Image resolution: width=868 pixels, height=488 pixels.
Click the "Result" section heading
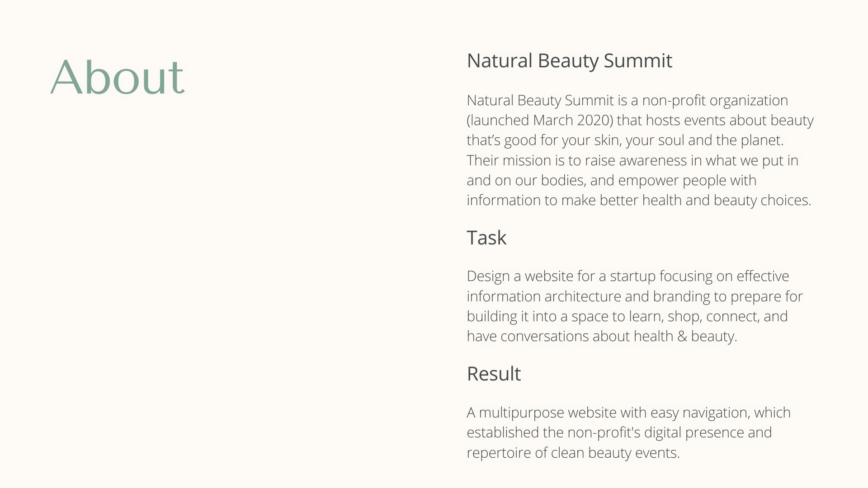494,374
